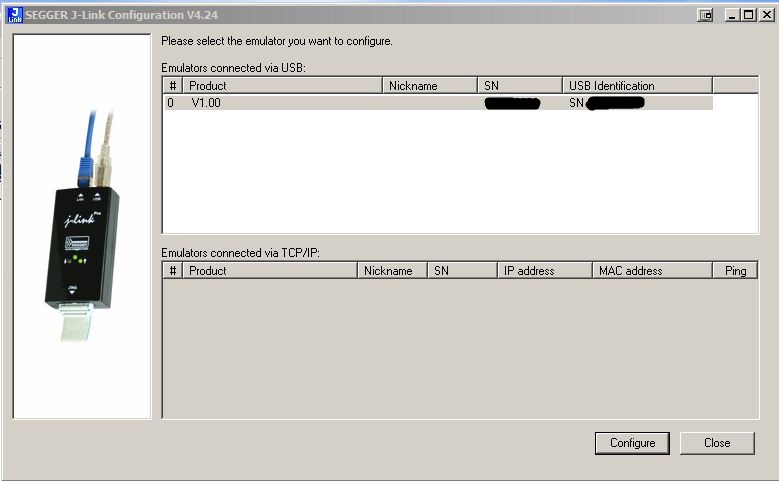
Task: Click the MAC address column header
Action: point(652,271)
